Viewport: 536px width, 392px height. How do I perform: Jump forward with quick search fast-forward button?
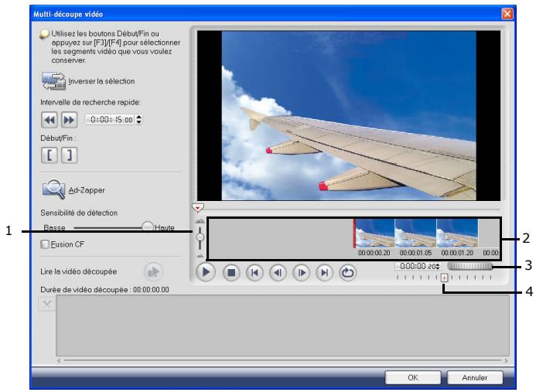point(69,120)
